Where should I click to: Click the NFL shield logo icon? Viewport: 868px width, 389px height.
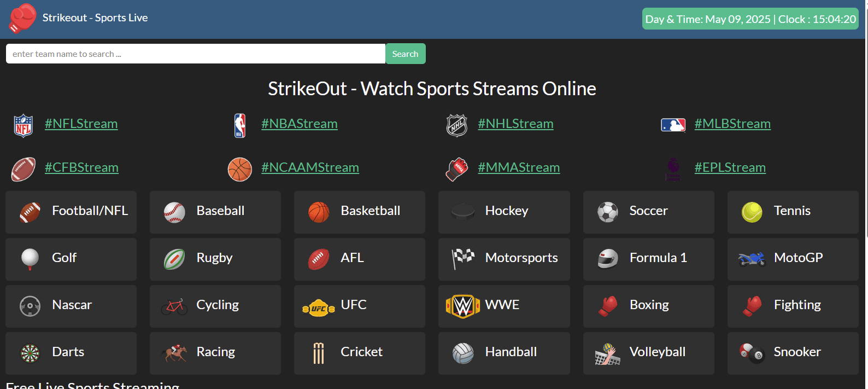pos(24,126)
